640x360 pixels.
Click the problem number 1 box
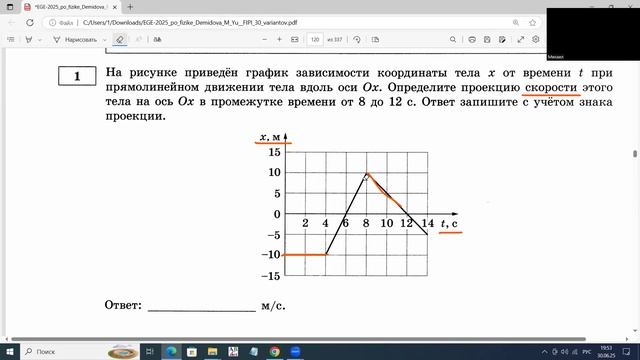click(77, 76)
